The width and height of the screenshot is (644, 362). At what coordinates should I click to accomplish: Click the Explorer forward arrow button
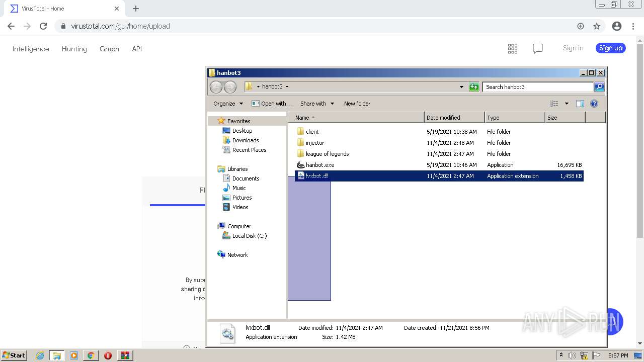[x=230, y=87]
